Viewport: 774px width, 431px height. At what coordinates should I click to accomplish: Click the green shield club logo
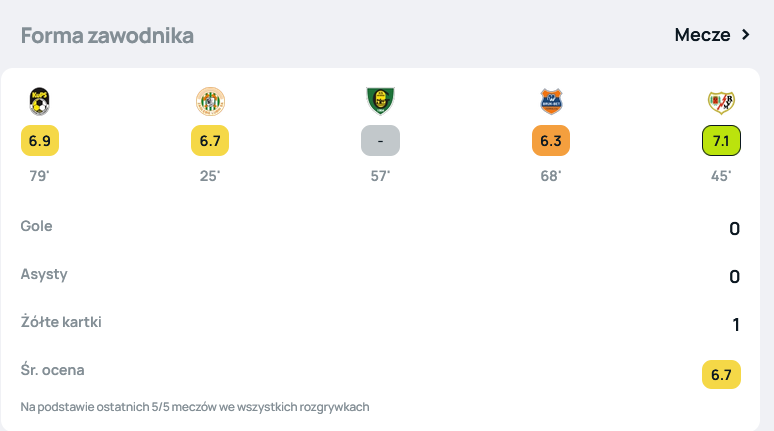380,101
